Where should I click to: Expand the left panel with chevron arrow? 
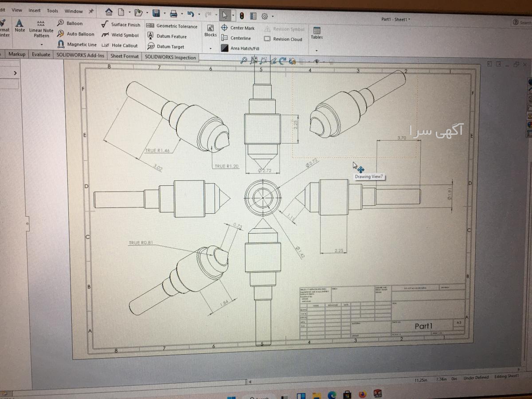click(x=15, y=73)
